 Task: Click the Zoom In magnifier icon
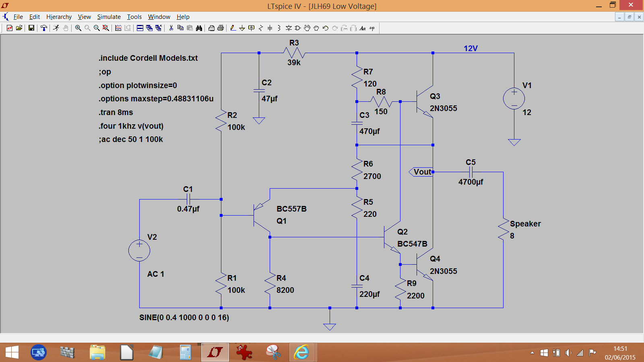[78, 28]
